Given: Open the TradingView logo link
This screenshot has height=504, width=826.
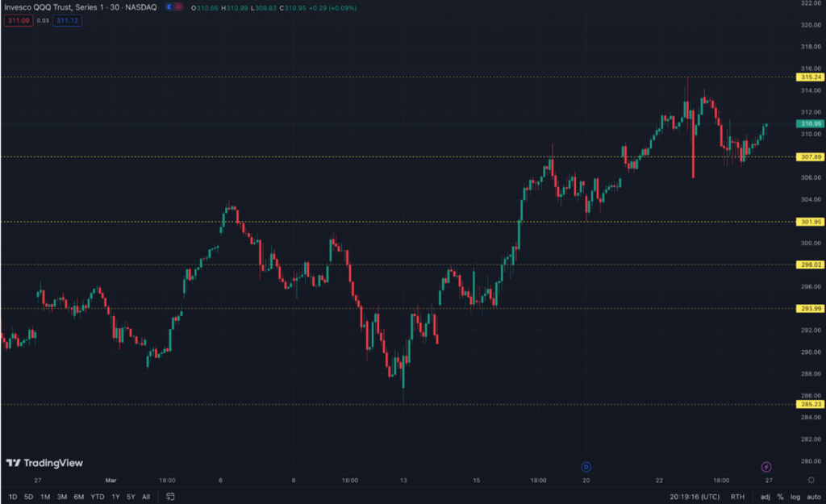Looking at the screenshot, I should [x=44, y=463].
